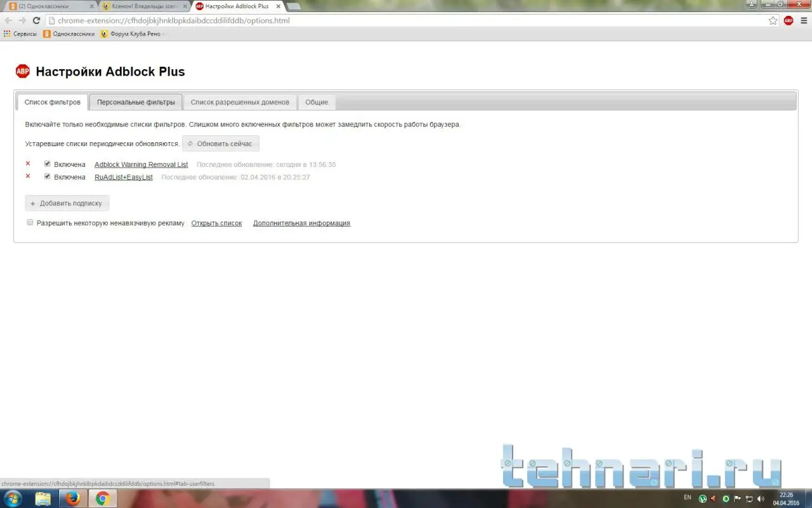Open the Список фильтров tab
The width and height of the screenshot is (812, 508).
pyautogui.click(x=53, y=102)
